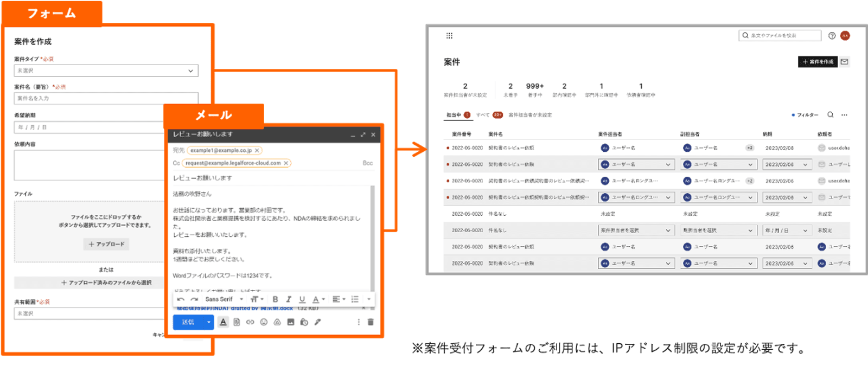This screenshot has width=868, height=366.
Task: Discard the email draft with trash icon
Action: coord(371,322)
